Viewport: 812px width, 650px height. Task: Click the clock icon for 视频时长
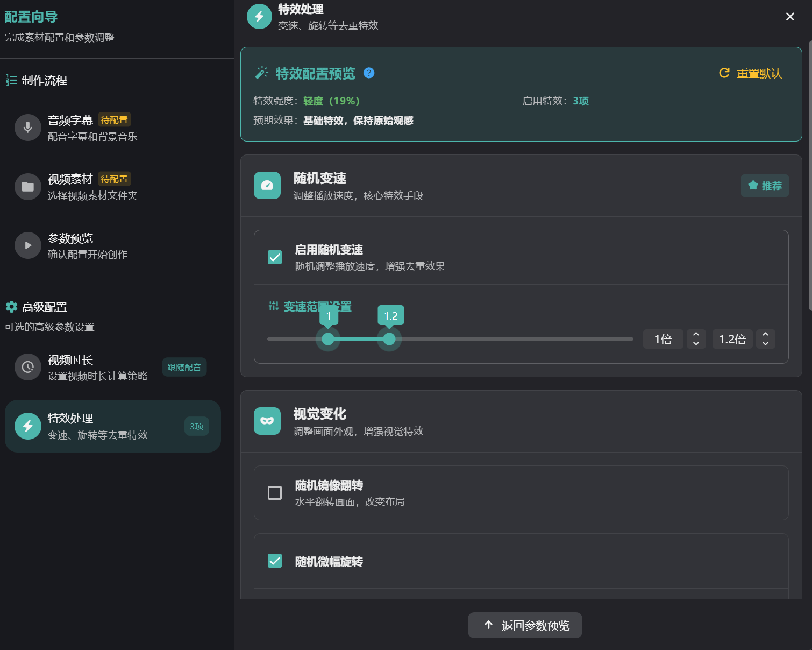point(28,367)
